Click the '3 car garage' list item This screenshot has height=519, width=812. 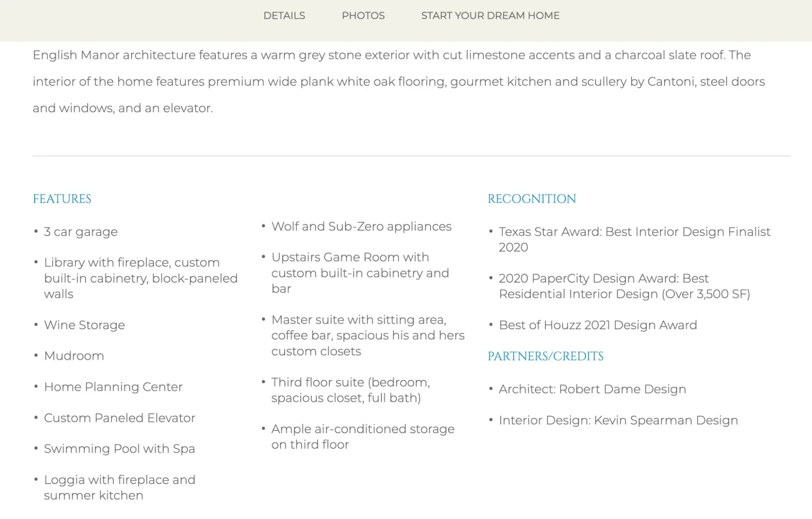pyautogui.click(x=80, y=232)
